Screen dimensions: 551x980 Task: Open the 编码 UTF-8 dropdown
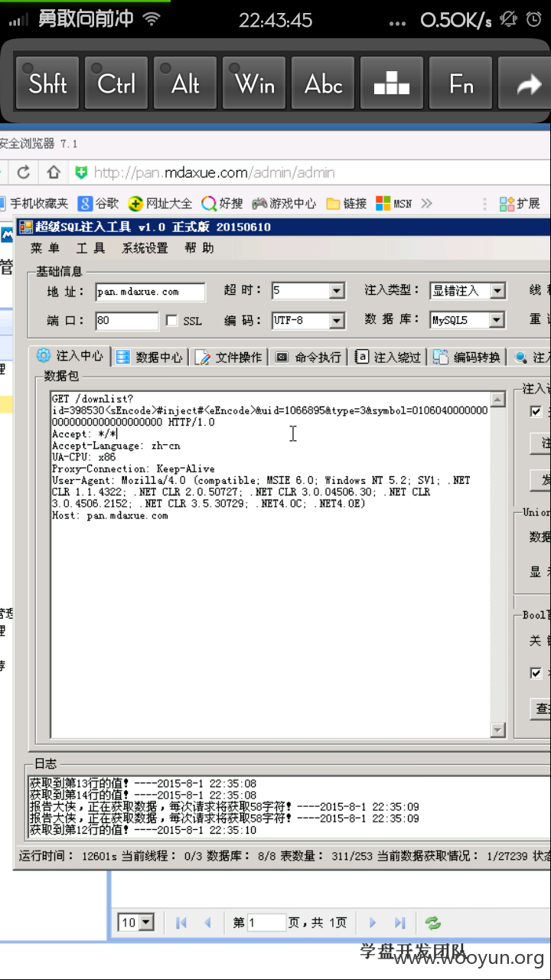point(337,321)
